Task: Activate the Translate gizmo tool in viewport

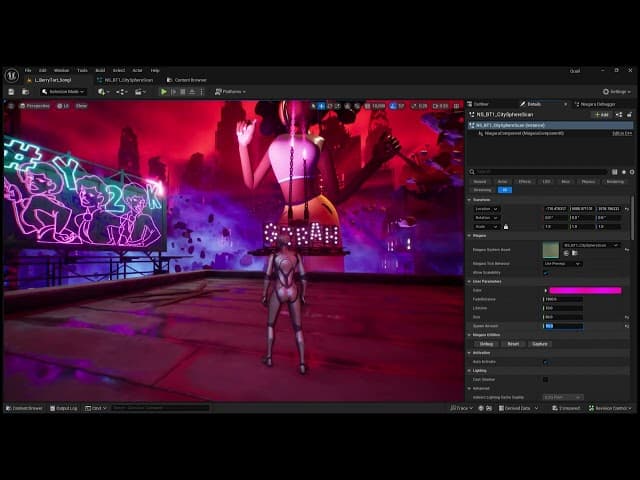Action: pyautogui.click(x=321, y=106)
